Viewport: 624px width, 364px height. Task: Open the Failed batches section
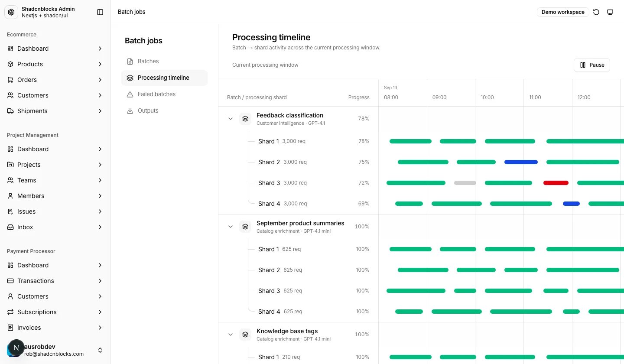tap(165, 94)
